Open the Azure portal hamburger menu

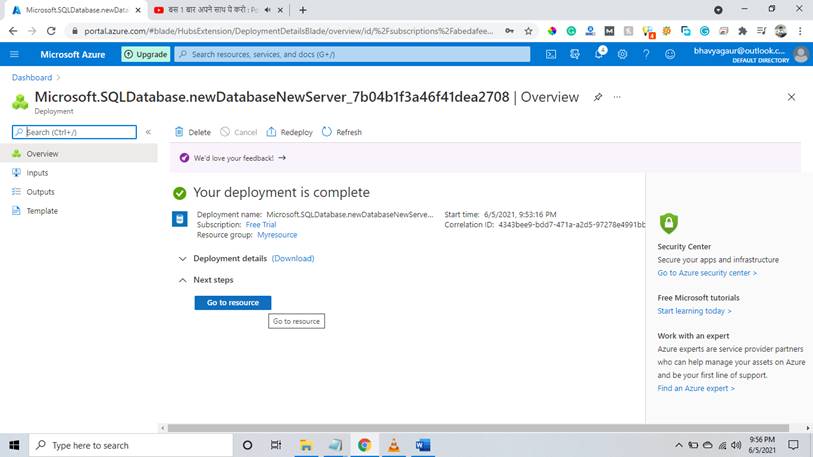click(14, 54)
